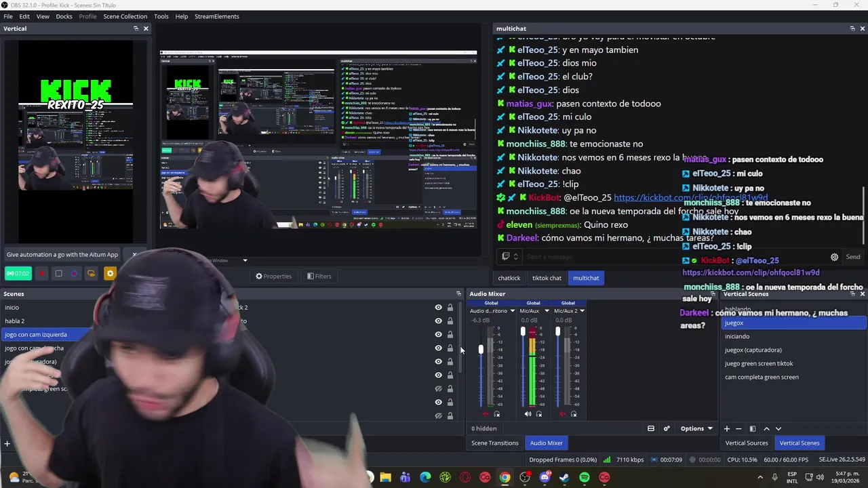Toggle the Audio Mixer layout icon beside Options

pos(651,428)
